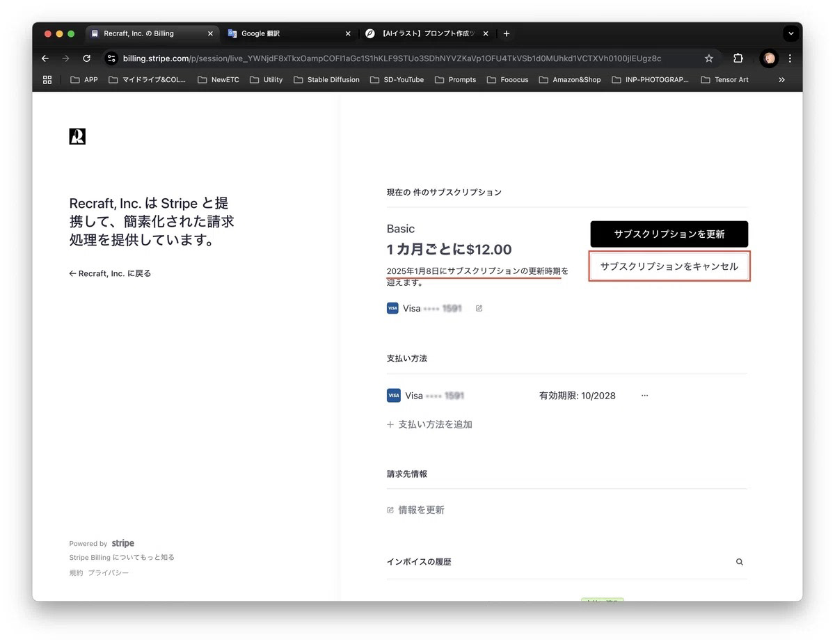
Task: Open the Chrome extensions puzzle icon
Action: [738, 58]
